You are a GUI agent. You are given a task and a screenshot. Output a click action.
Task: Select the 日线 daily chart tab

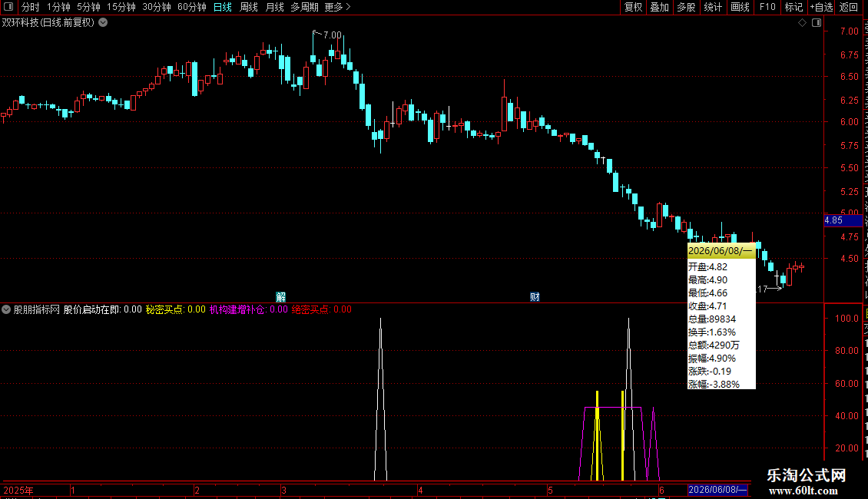[x=223, y=7]
